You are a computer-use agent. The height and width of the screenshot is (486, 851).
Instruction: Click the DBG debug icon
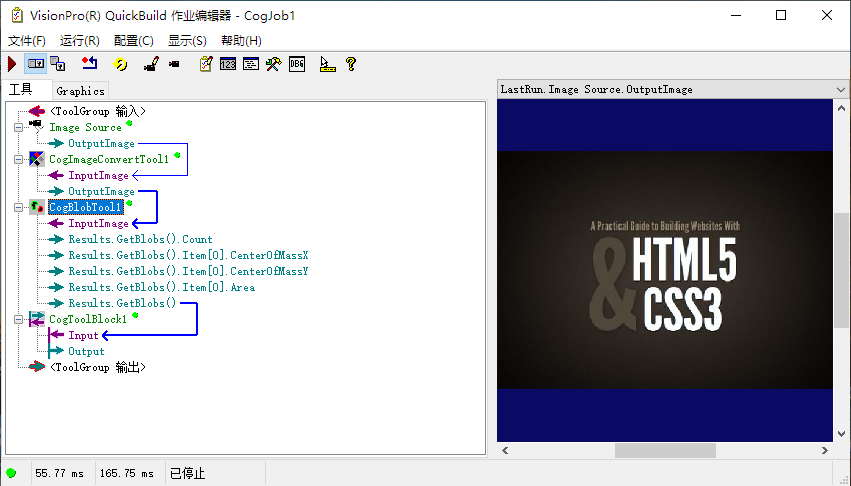pyautogui.click(x=297, y=64)
